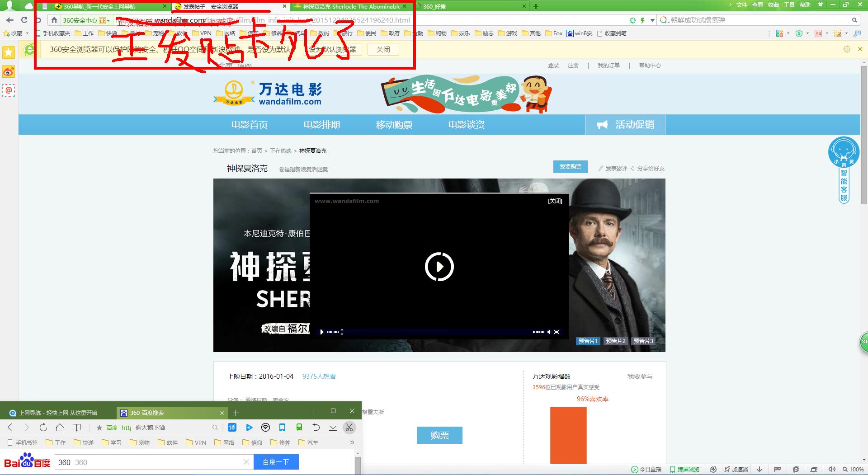868x475 pixels.
Task: Open the notification bar gear settings icon
Action: point(847,49)
